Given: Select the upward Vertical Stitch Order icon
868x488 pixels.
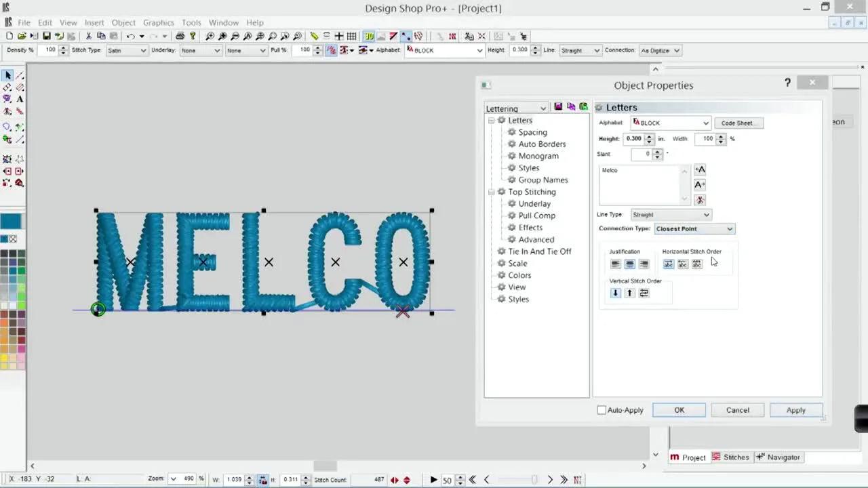Looking at the screenshot, I should pos(629,292).
